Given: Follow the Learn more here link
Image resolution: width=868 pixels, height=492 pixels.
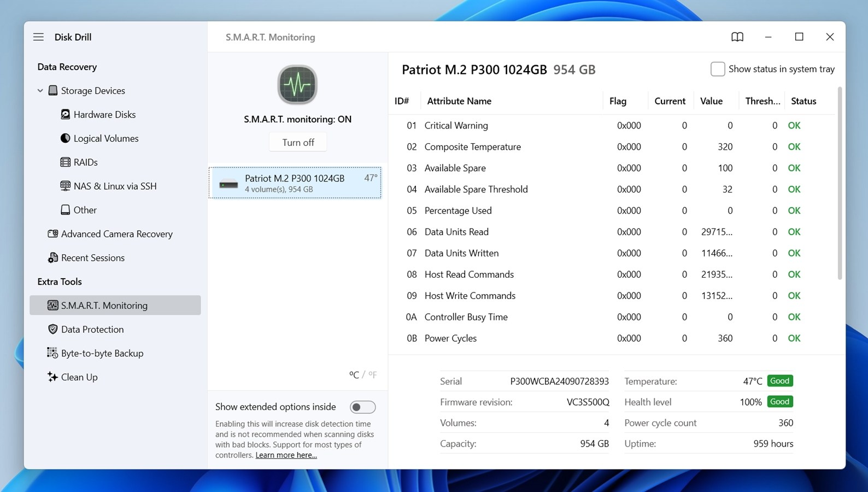Looking at the screenshot, I should point(286,455).
